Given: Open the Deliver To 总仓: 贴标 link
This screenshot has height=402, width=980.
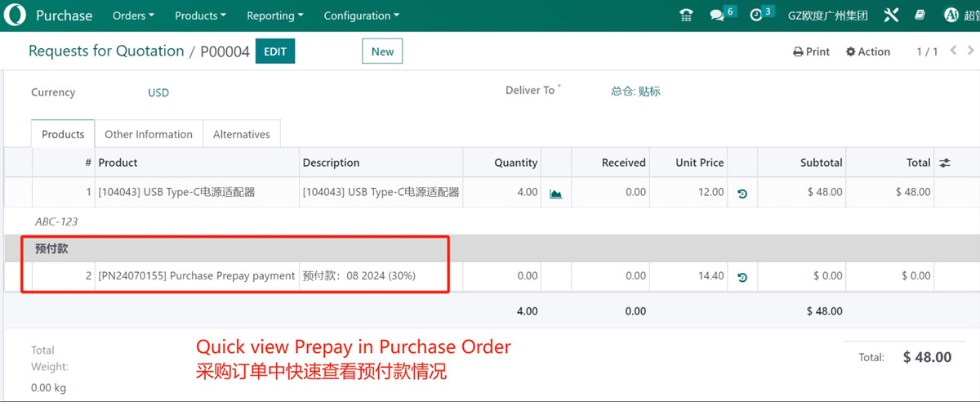Looking at the screenshot, I should pos(635,92).
